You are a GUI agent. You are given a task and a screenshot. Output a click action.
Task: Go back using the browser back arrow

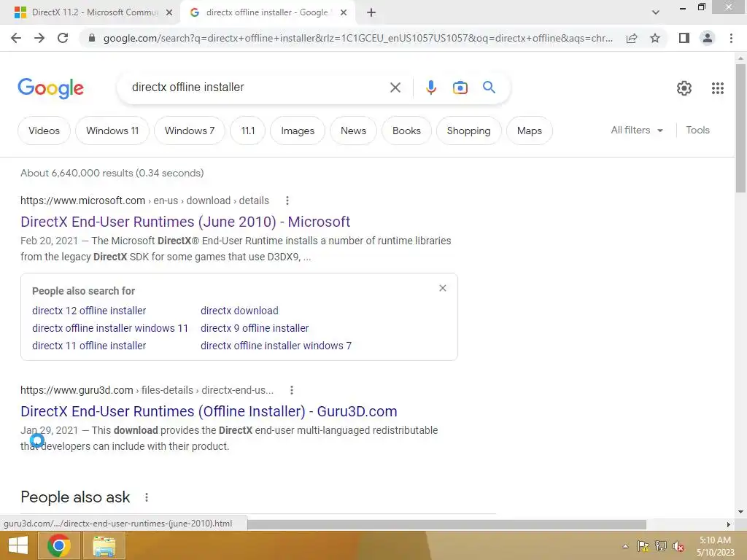pos(16,38)
